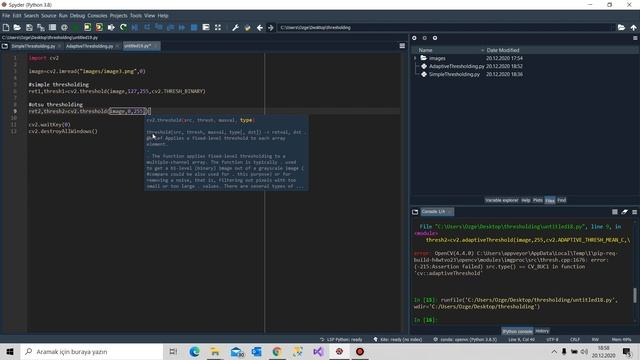Change to the parent directory
Image resolution: width=640 pixels, height=360 pixels.
(633, 27)
